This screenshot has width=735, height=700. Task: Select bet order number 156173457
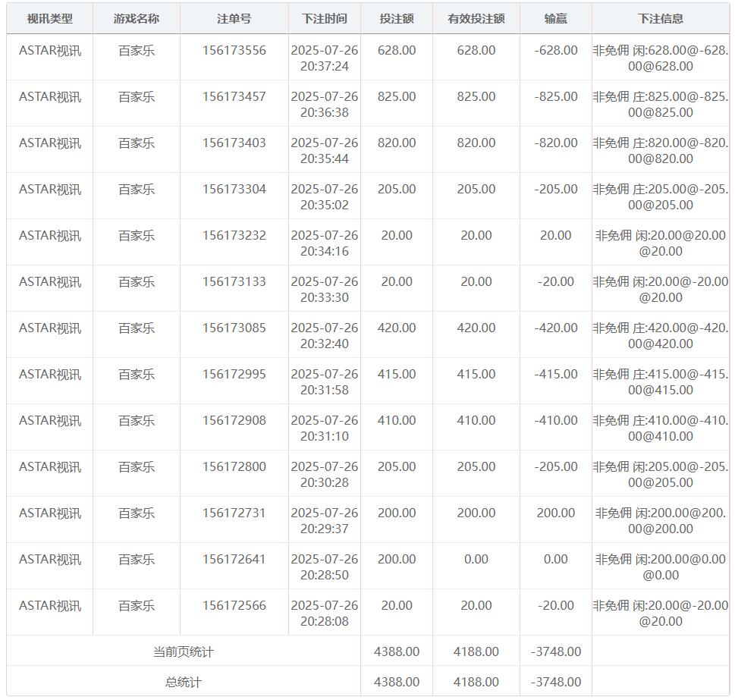click(x=234, y=96)
